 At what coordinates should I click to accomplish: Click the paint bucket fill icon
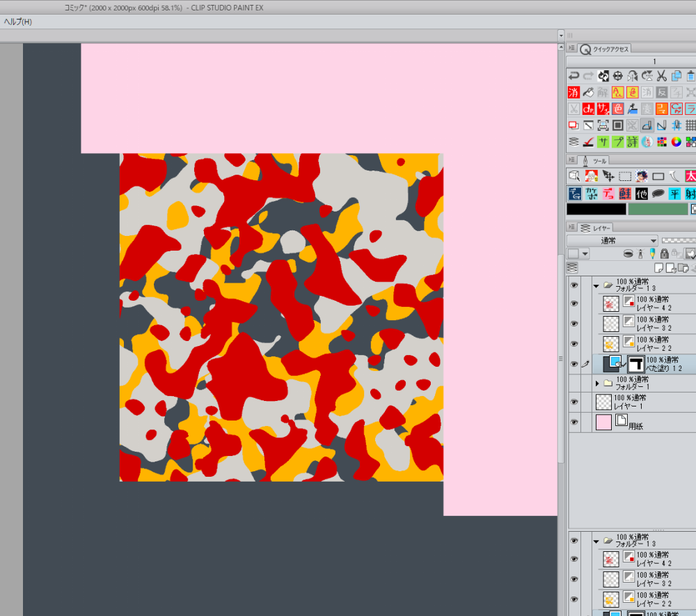tap(588, 93)
